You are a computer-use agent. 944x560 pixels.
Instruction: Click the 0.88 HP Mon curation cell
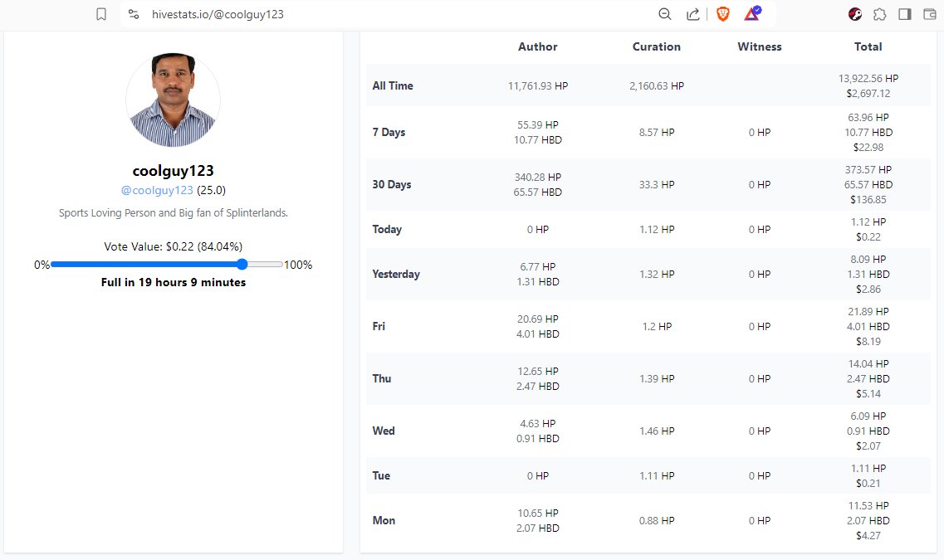click(x=656, y=521)
